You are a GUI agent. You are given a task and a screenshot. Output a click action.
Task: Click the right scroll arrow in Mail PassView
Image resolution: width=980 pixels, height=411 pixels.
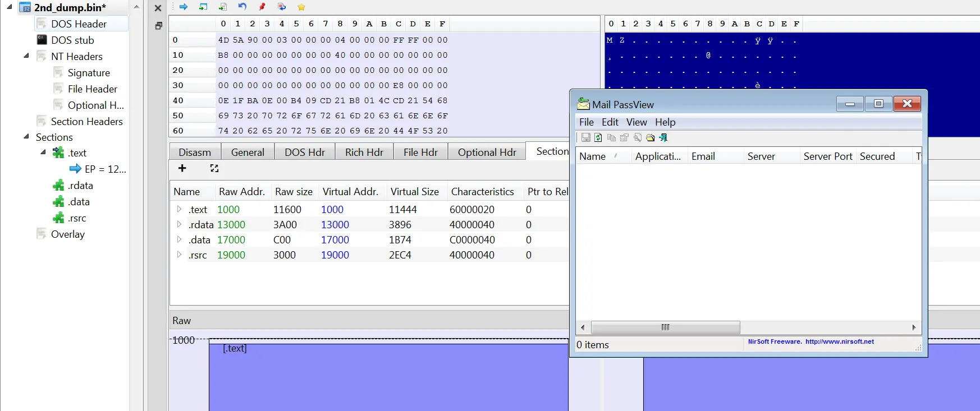(x=914, y=327)
